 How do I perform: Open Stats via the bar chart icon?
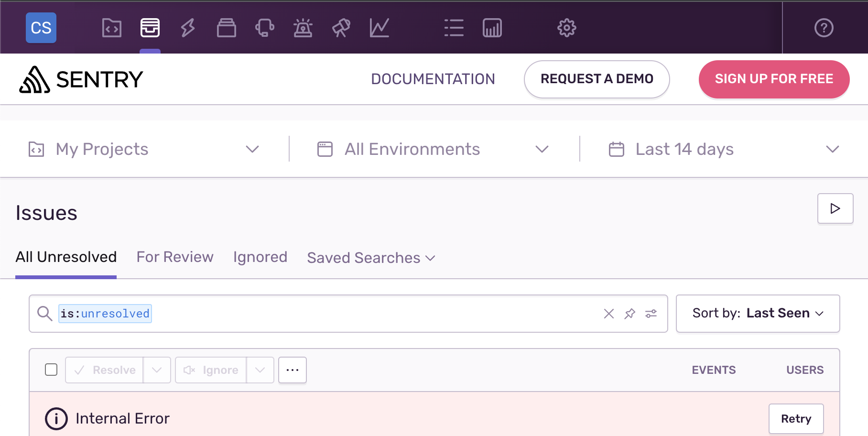492,28
